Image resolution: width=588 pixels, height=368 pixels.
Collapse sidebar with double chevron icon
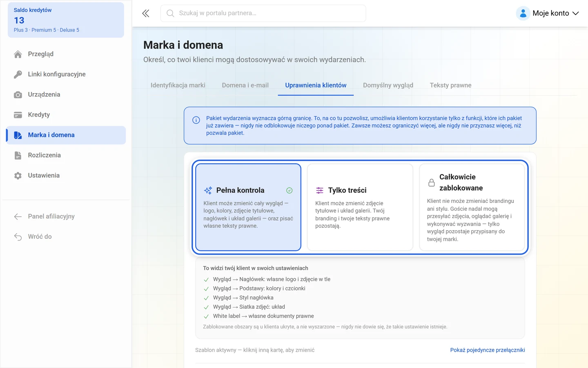pos(146,13)
